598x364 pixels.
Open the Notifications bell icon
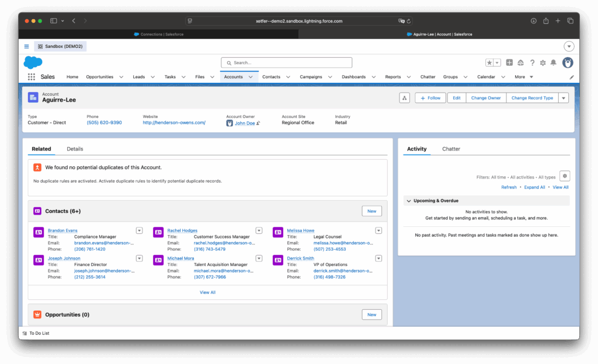554,63
